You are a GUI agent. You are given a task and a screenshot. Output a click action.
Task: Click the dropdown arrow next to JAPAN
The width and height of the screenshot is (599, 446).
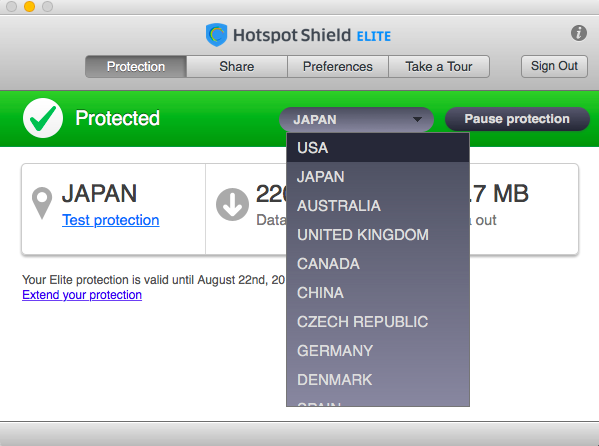tap(417, 120)
